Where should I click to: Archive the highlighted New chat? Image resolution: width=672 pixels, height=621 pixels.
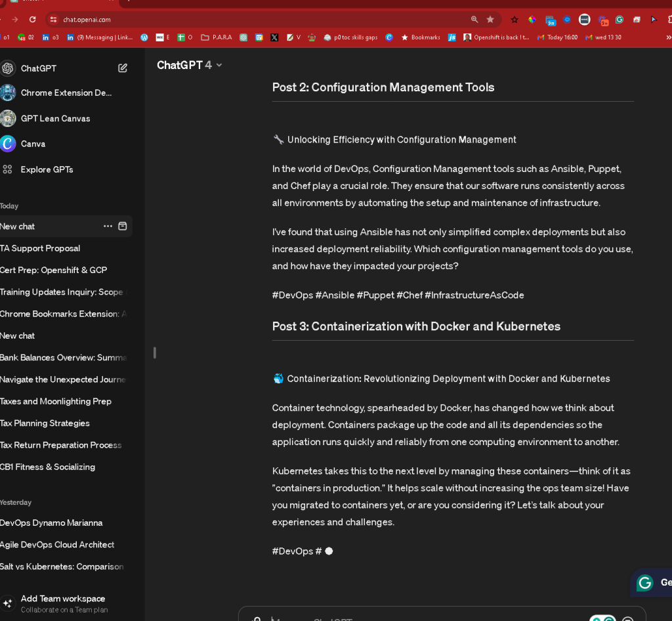tap(123, 226)
